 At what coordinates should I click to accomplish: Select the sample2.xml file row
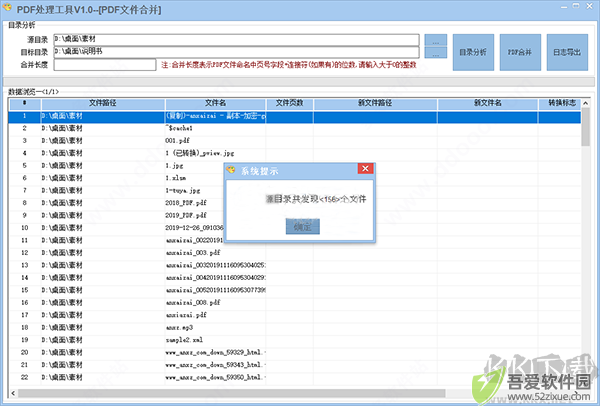click(295, 340)
